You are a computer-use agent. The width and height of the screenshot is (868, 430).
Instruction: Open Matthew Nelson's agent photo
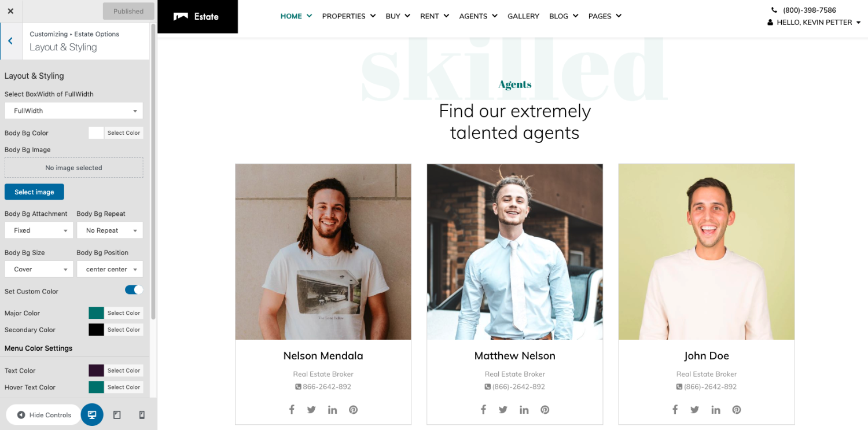(515, 252)
